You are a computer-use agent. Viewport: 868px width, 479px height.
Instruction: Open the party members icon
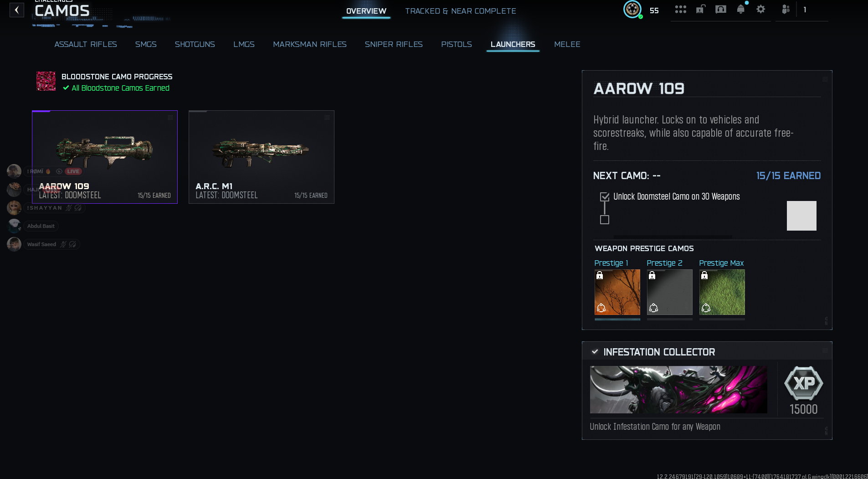coord(786,10)
